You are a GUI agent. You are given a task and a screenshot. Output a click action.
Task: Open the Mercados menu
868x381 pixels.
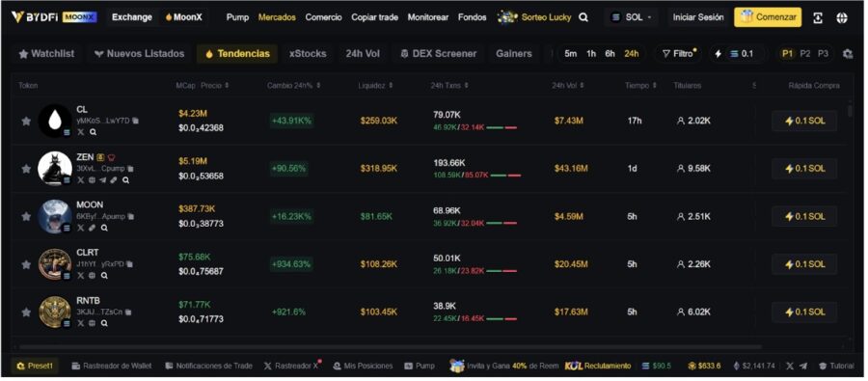click(277, 17)
